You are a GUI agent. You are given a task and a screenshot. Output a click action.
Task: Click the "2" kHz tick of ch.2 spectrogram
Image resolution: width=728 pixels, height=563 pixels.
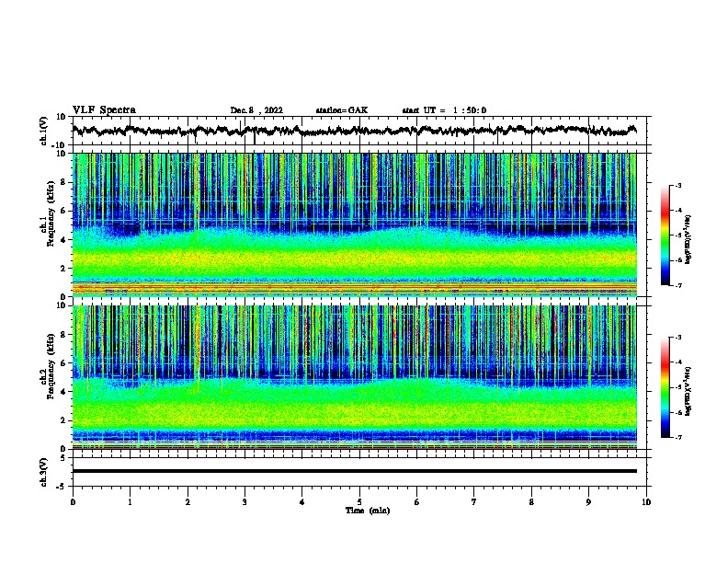pyautogui.click(x=63, y=420)
